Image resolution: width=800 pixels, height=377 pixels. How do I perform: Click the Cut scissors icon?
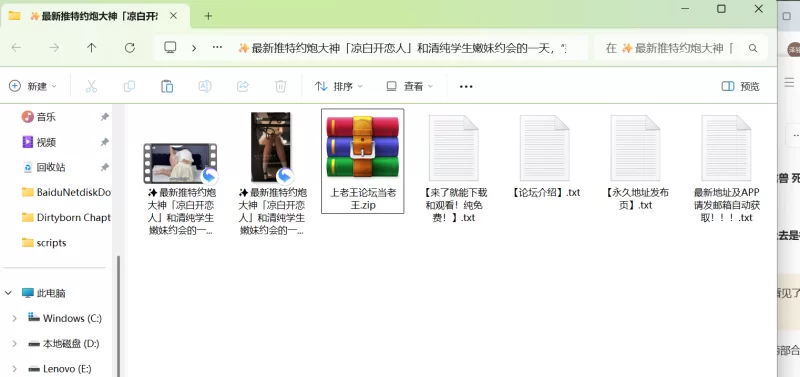[x=91, y=86]
